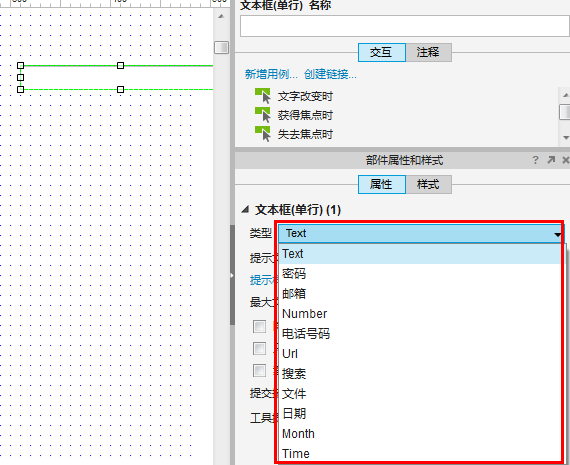Click the 文本框(单行) 名称 input field

[x=405, y=26]
